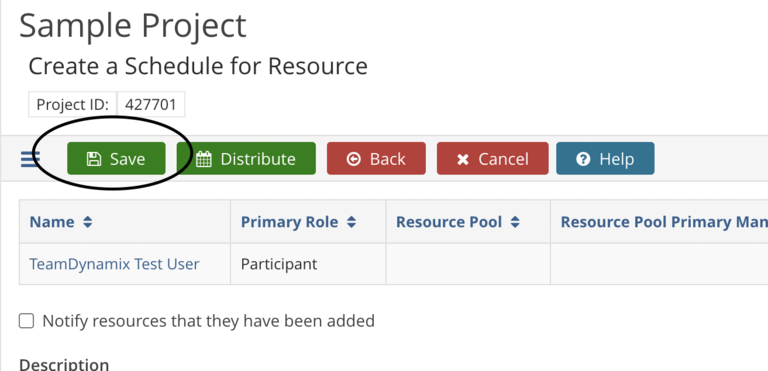The width and height of the screenshot is (768, 371).
Task: Click the Notify resources label text
Action: [x=209, y=321]
